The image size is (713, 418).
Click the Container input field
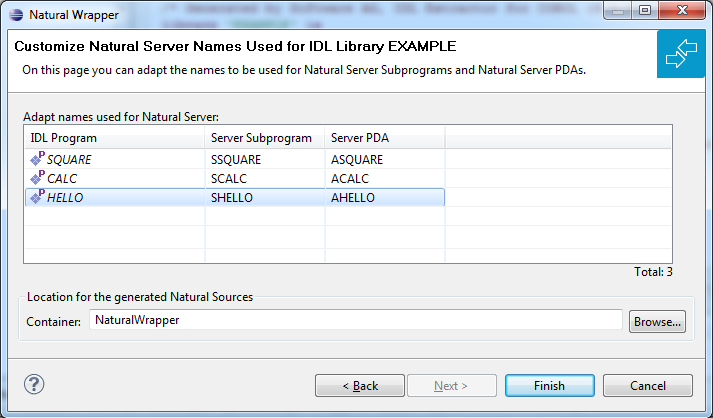[x=356, y=320]
